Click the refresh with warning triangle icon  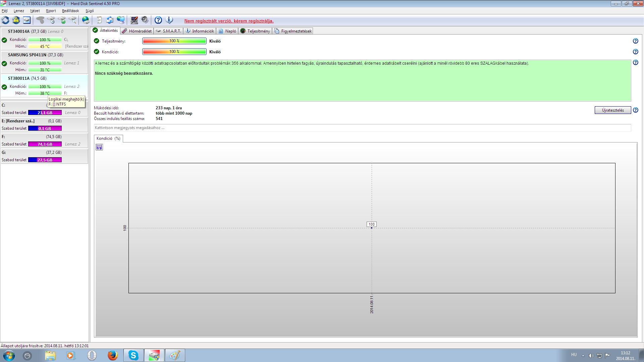coord(16,20)
